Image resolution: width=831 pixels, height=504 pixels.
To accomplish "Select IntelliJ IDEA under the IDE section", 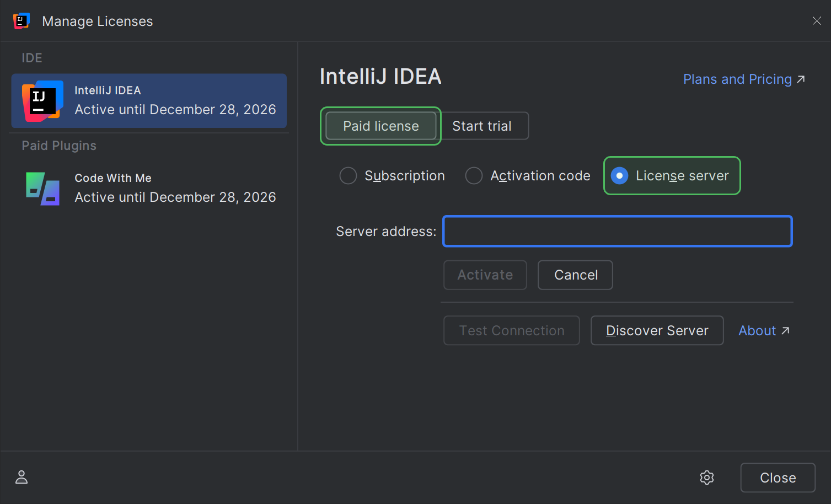I will pyautogui.click(x=149, y=101).
